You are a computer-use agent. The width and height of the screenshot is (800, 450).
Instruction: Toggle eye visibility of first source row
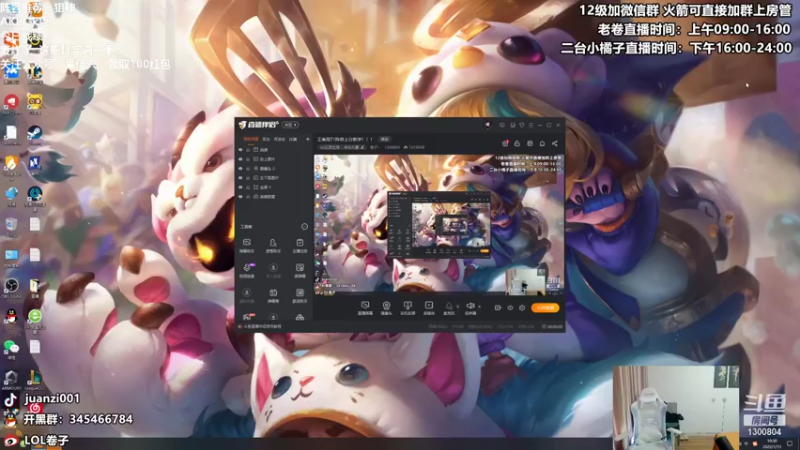click(240, 150)
